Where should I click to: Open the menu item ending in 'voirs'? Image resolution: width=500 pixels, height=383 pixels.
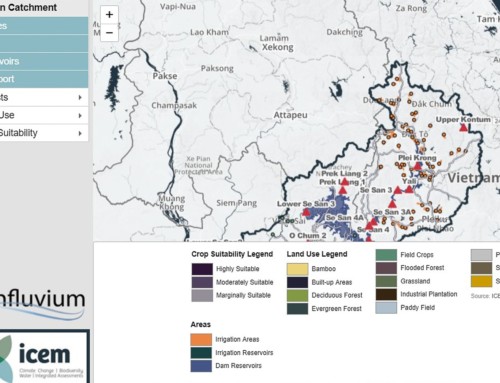[x=44, y=61]
